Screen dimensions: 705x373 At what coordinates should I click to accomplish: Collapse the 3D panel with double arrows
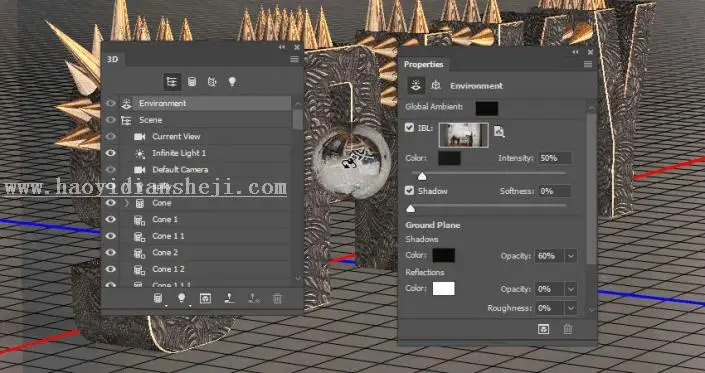pyautogui.click(x=282, y=47)
